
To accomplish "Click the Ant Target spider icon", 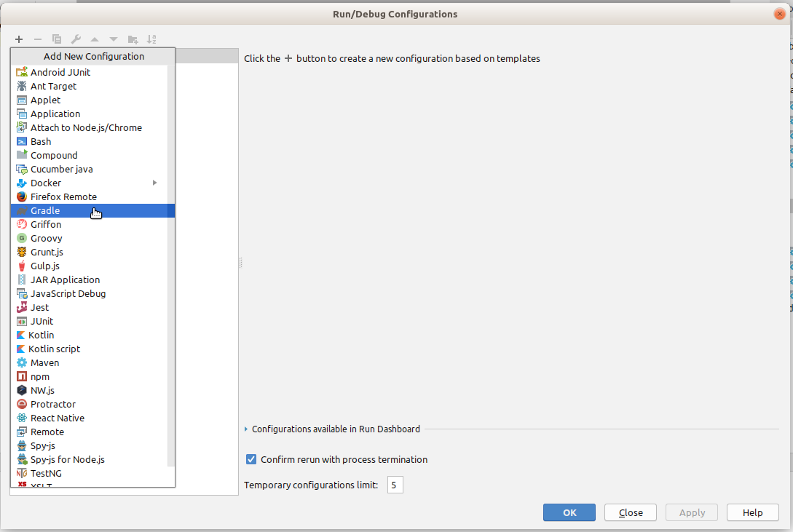I will [x=22, y=86].
